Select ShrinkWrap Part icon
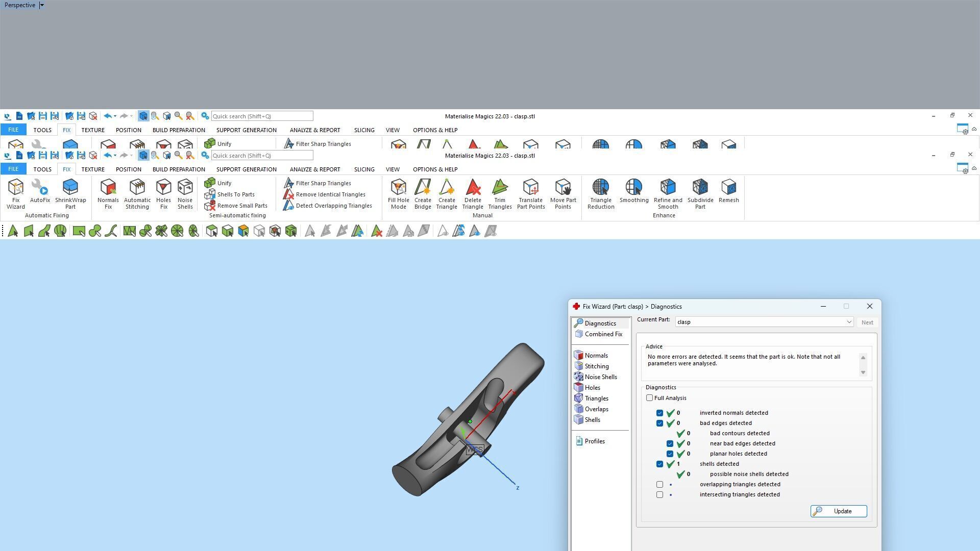 [70, 193]
